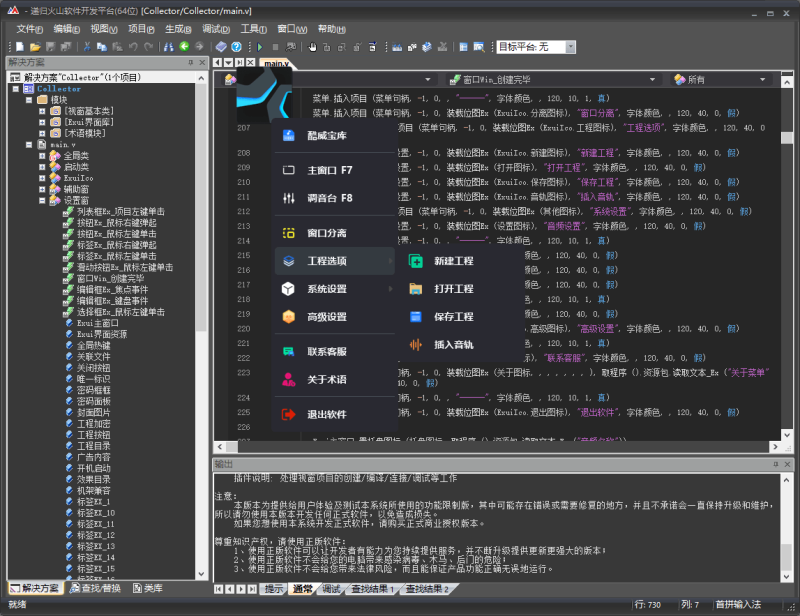This screenshot has height=616, width=800.
Task: Switch to the 查找/替换 panel tab
Action: pos(95,588)
